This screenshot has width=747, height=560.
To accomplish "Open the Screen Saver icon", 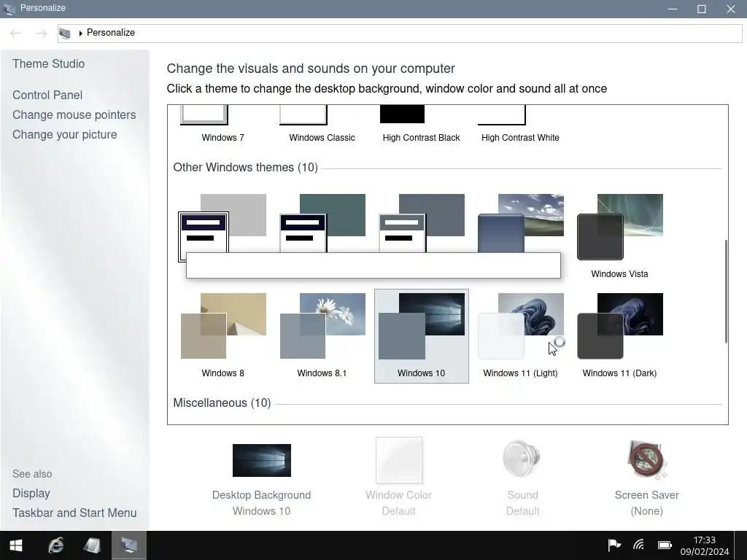I will coord(646,459).
